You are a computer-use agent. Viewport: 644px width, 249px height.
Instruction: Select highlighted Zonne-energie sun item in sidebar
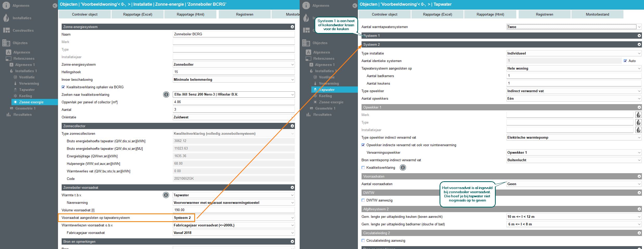click(31, 102)
